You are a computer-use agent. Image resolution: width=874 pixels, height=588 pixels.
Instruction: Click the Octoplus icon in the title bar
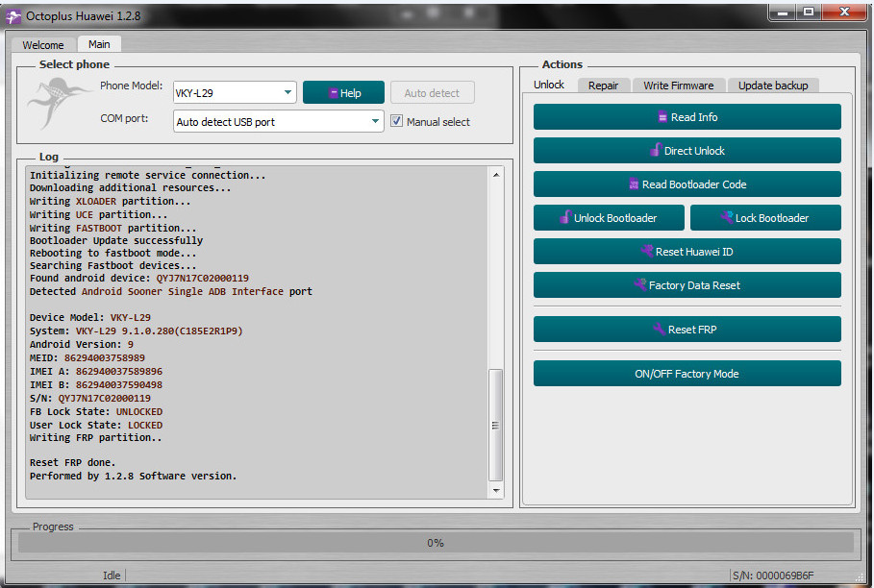point(13,15)
